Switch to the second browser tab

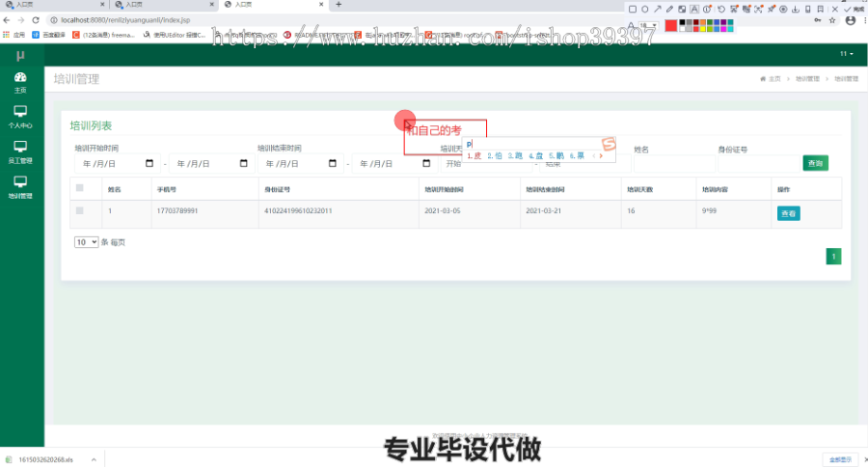click(x=164, y=5)
